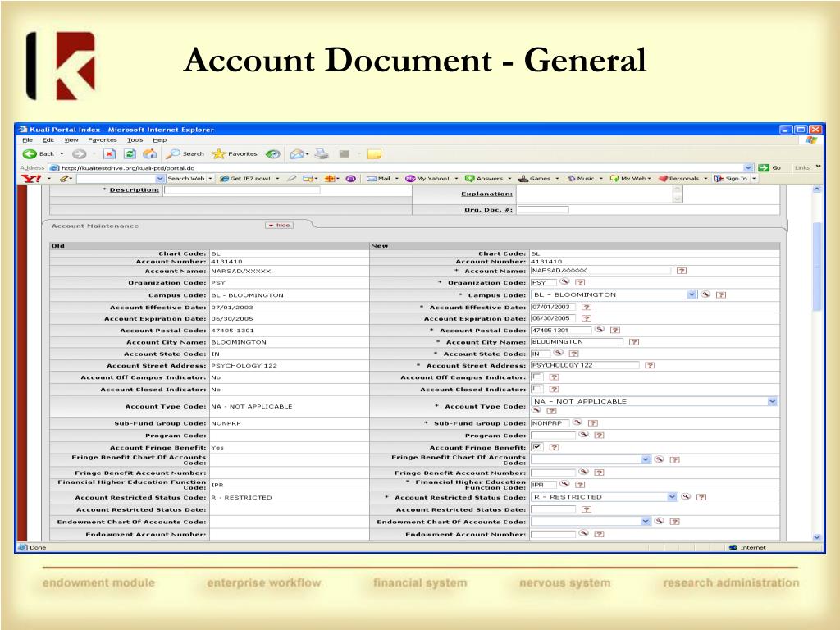Open the File menu

27,139
